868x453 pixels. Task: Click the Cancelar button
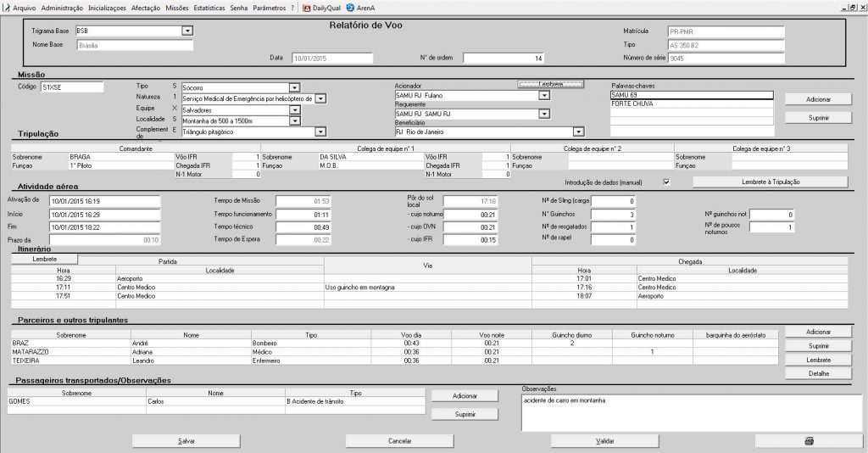point(399,441)
